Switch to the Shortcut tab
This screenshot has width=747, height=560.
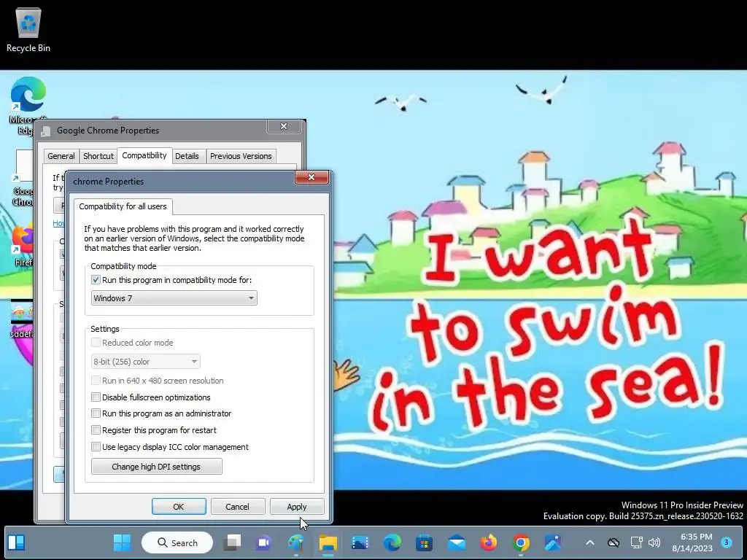coord(98,156)
